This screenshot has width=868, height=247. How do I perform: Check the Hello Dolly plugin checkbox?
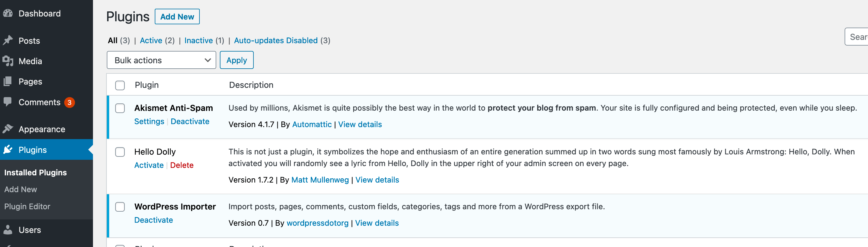(120, 152)
